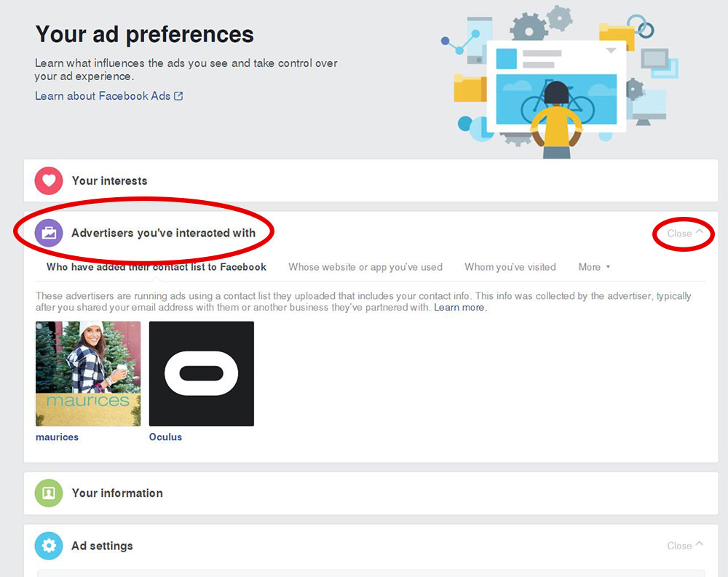
Task: Click the Advertisers you've interacted with heading
Action: click(x=163, y=233)
